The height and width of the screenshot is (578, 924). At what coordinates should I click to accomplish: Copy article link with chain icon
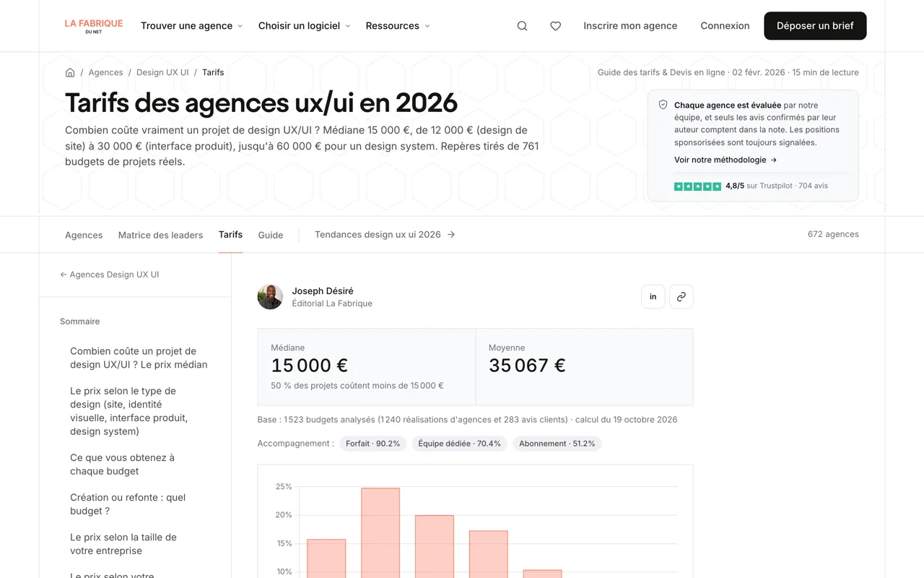click(681, 297)
